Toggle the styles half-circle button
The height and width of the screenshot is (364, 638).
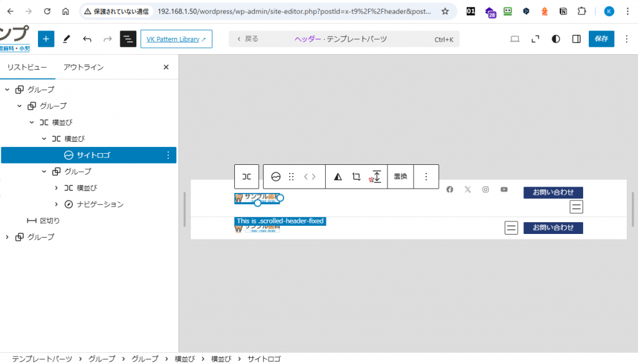coord(556,39)
